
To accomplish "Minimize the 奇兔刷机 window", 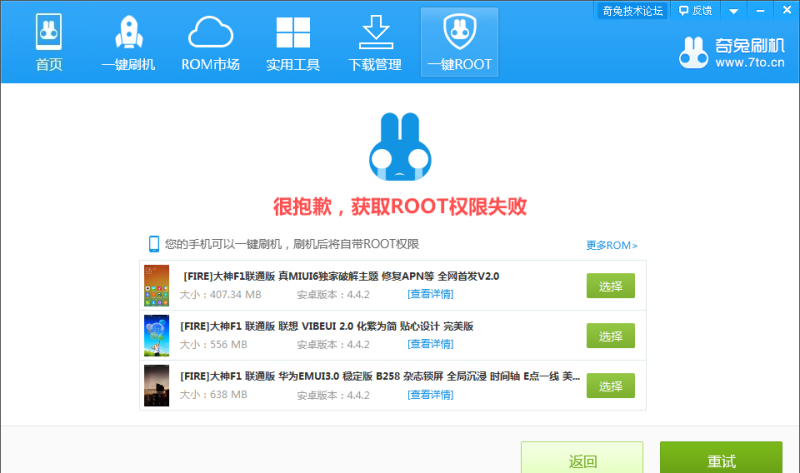I will pyautogui.click(x=760, y=11).
